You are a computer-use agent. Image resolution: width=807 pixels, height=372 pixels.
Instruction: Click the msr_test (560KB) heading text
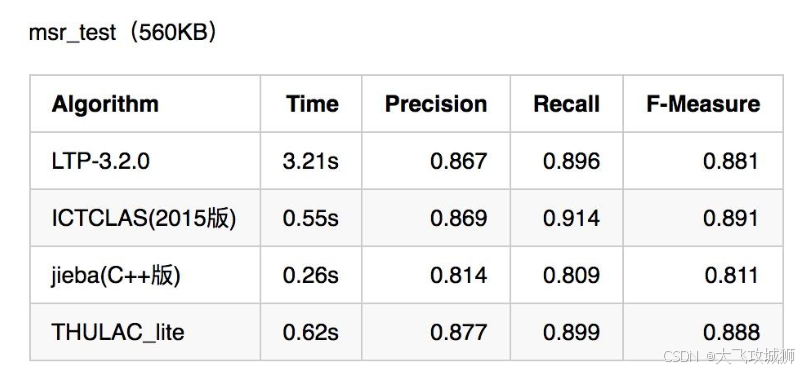[x=124, y=33]
